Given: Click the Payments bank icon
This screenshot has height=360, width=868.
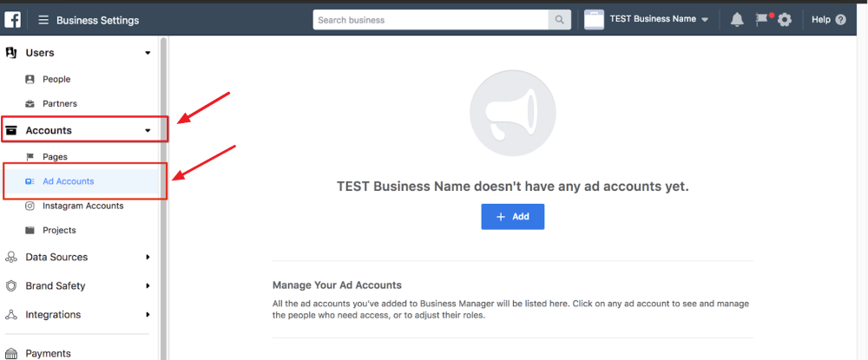Looking at the screenshot, I should click(10, 353).
